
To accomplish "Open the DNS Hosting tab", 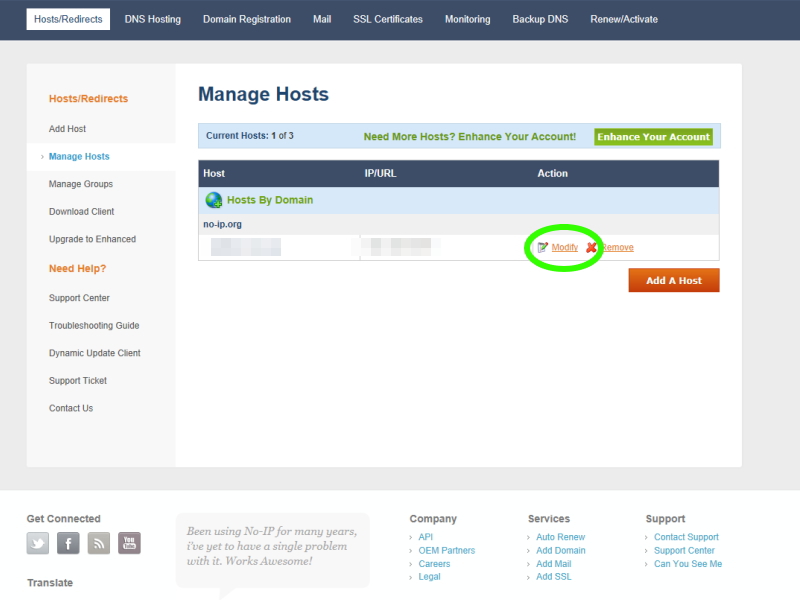I will click(153, 19).
